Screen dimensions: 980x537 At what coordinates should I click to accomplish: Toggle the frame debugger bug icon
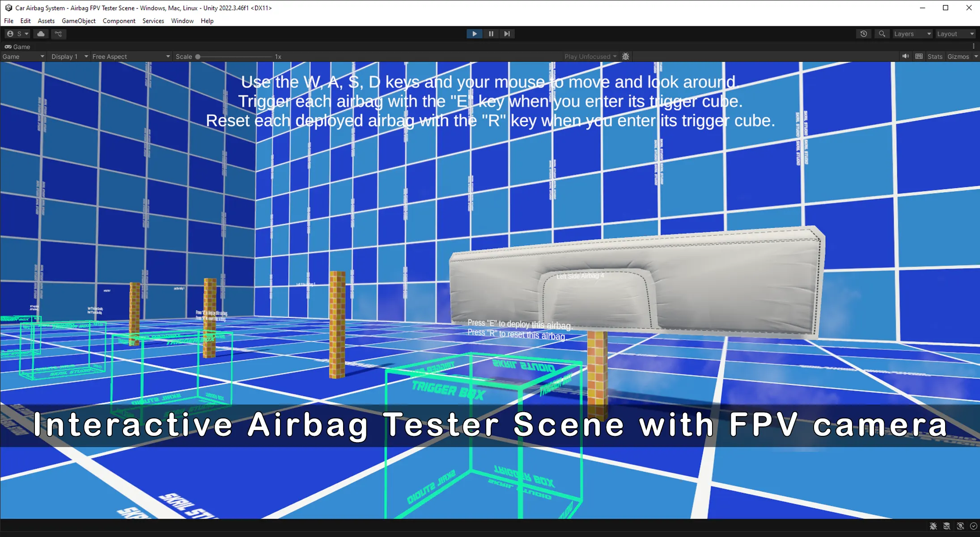coord(626,56)
